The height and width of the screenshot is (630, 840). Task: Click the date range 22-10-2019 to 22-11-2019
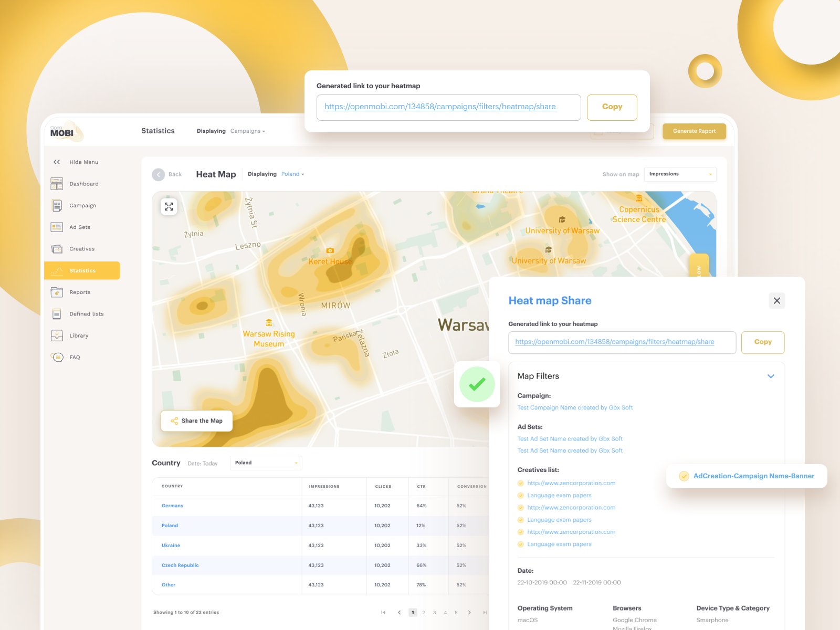[569, 583]
